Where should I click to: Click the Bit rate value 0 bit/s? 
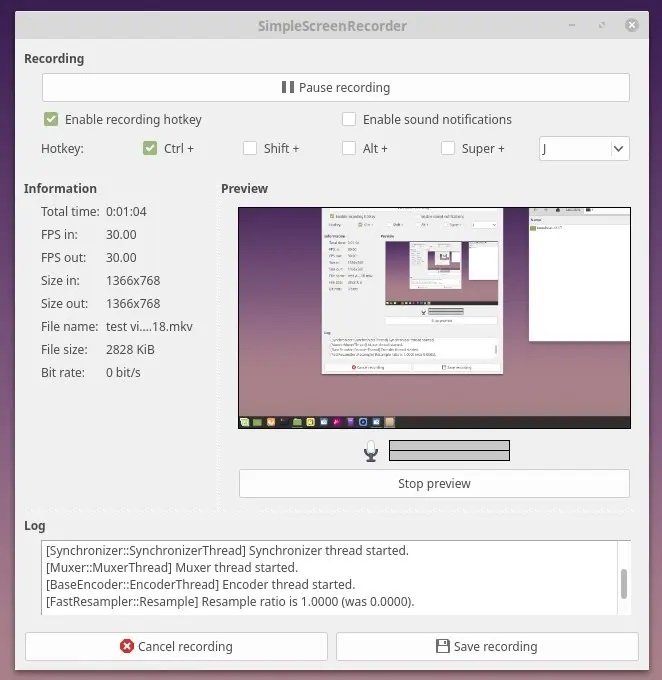click(123, 373)
